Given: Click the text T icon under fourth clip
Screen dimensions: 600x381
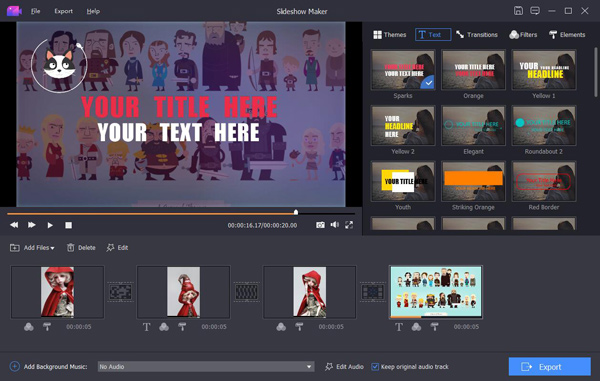Looking at the screenshot, I should (x=399, y=327).
